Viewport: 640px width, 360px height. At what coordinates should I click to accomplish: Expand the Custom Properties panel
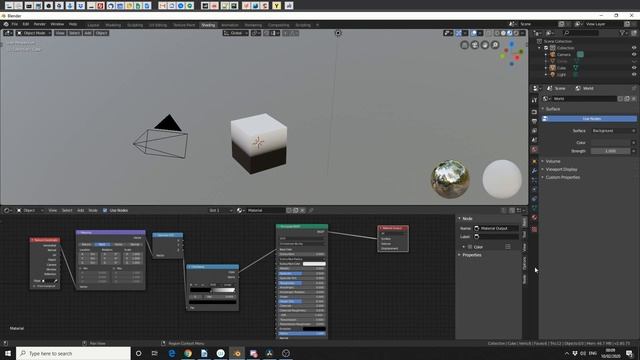pyautogui.click(x=562, y=178)
